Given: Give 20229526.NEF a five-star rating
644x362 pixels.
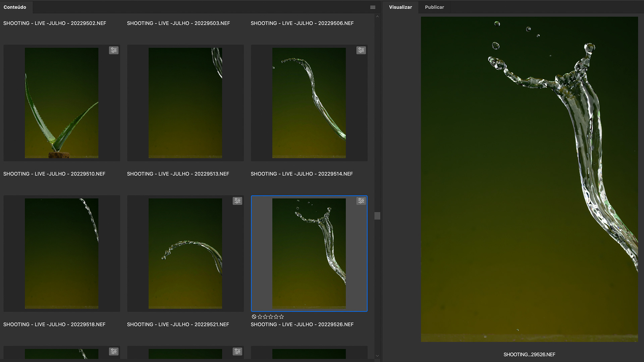Looking at the screenshot, I should pos(281,317).
